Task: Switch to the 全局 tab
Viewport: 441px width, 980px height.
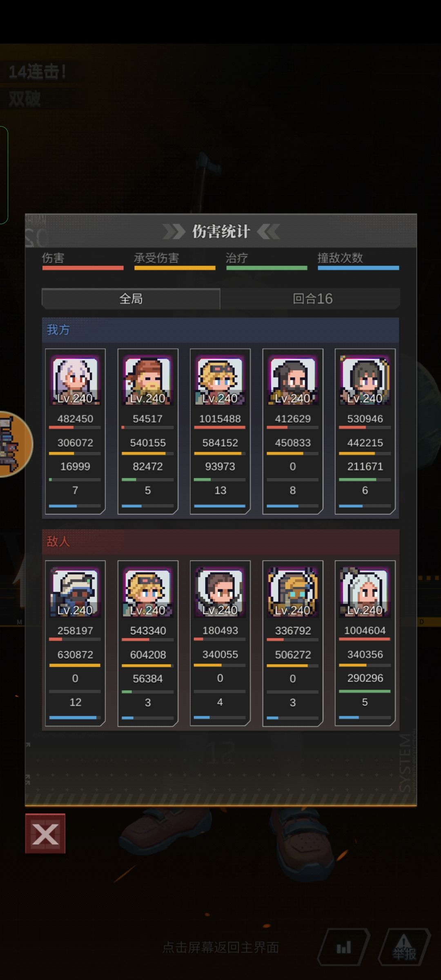Action: point(131,298)
